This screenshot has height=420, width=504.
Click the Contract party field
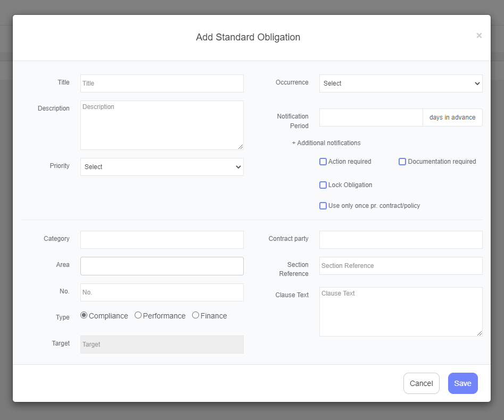pyautogui.click(x=401, y=240)
